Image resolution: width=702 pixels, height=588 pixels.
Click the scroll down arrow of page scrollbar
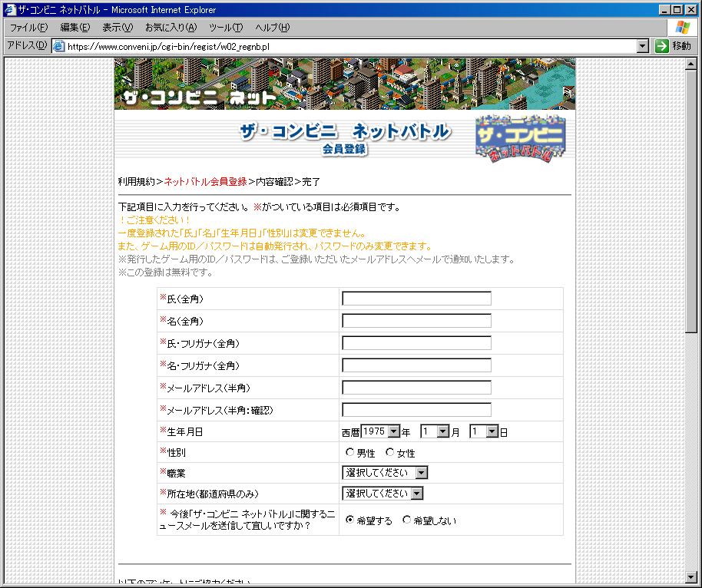pos(690,576)
